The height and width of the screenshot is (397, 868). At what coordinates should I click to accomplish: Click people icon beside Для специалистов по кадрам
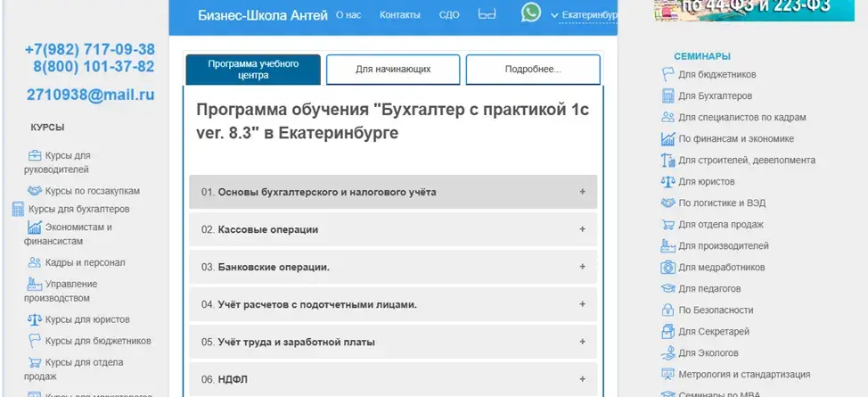point(668,117)
